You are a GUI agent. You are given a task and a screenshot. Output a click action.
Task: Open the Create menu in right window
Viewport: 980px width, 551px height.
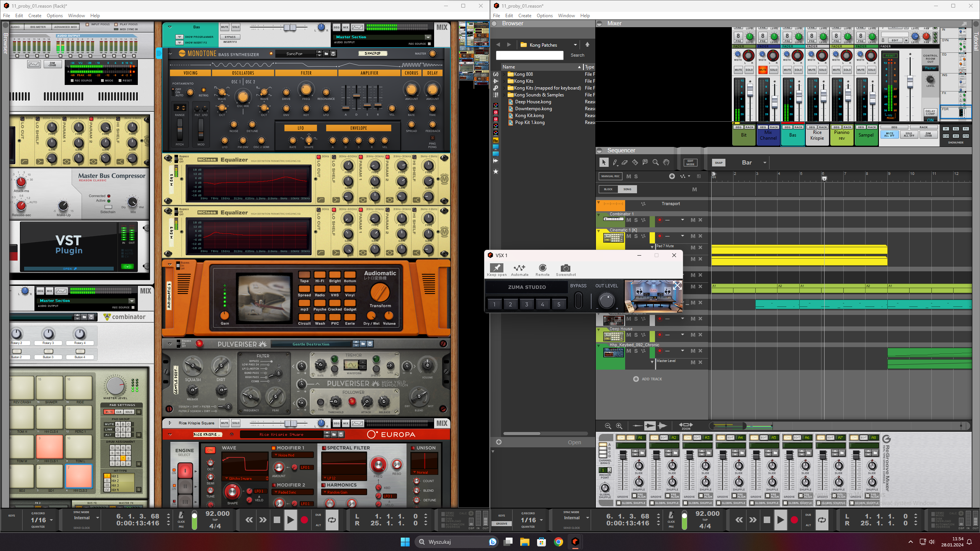click(524, 16)
